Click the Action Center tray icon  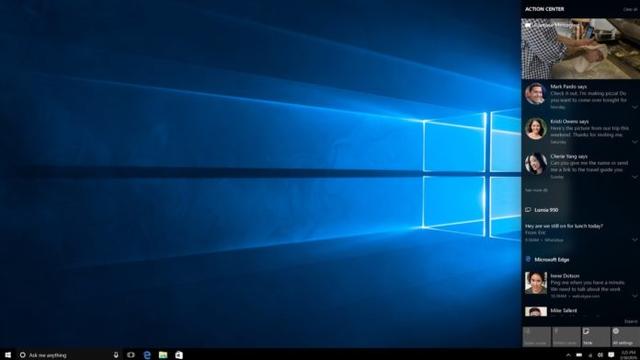point(611,355)
